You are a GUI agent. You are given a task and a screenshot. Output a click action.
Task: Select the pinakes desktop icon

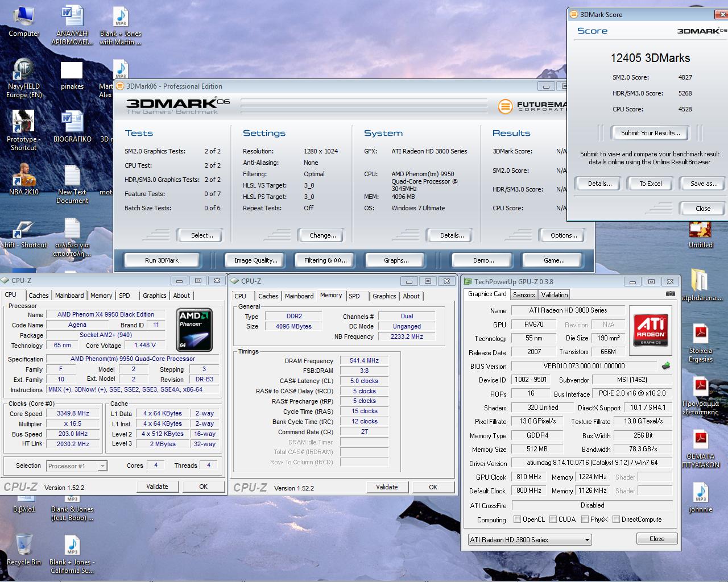point(72,75)
